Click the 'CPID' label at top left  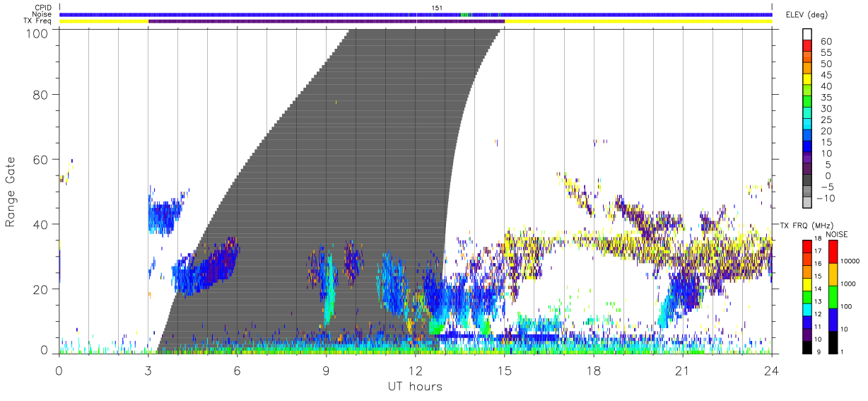click(x=43, y=8)
